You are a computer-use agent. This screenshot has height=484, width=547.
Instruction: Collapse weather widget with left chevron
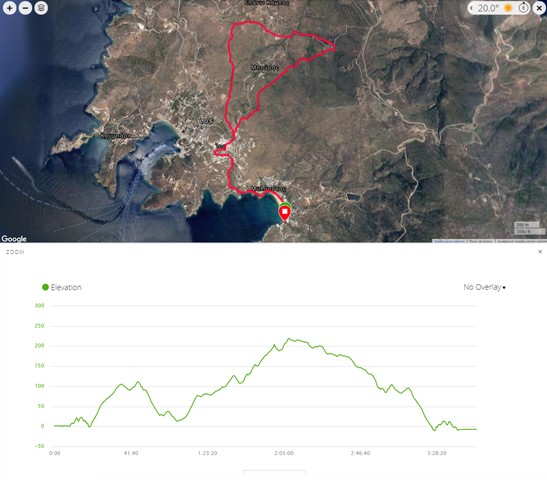(x=472, y=8)
